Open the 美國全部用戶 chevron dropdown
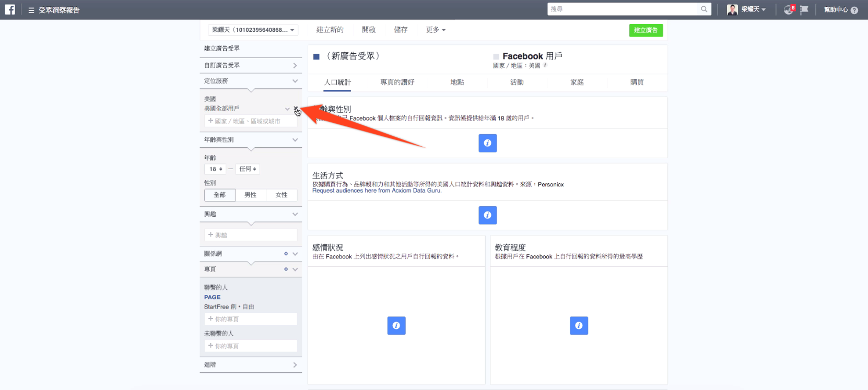Screen dimensions: 868x390 click(x=287, y=109)
